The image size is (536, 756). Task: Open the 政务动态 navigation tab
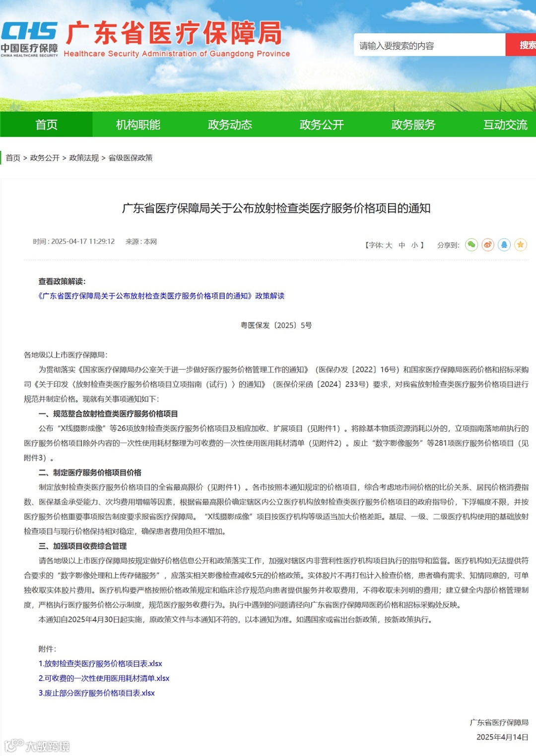pos(230,124)
